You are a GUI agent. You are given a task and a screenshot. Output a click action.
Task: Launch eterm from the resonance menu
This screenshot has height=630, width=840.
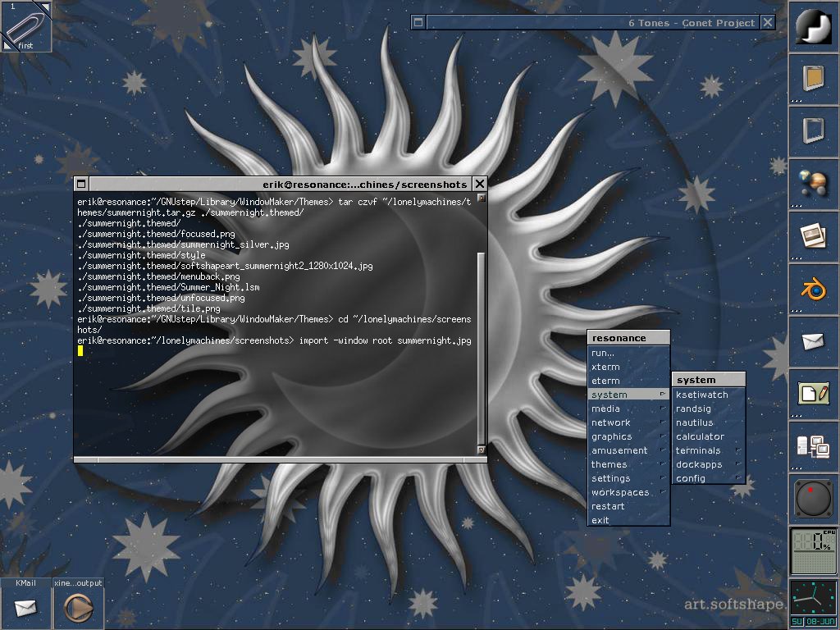[629, 381]
